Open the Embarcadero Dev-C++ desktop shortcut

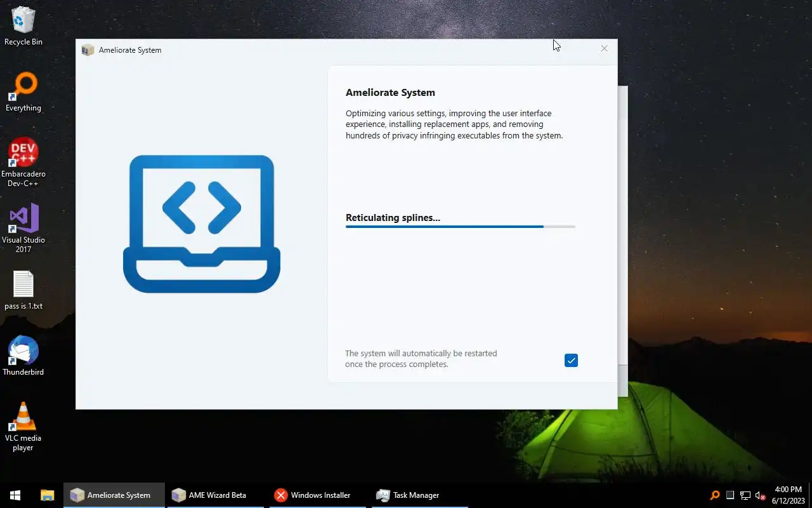tap(23, 163)
